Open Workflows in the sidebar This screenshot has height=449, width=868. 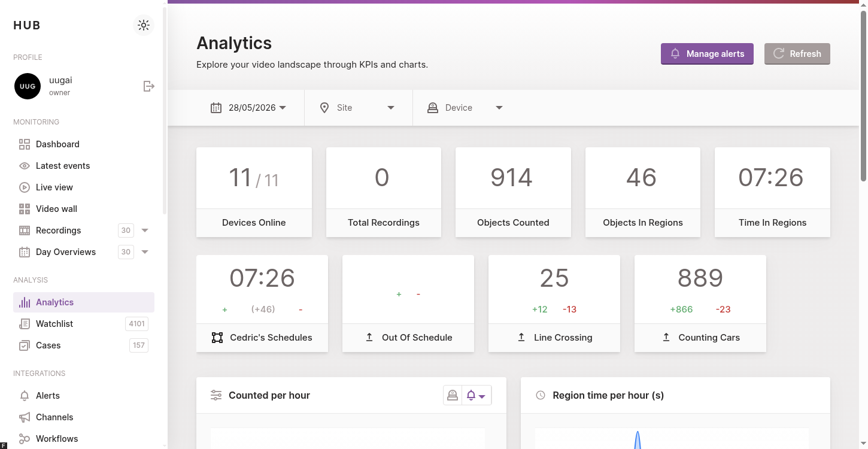point(84,439)
